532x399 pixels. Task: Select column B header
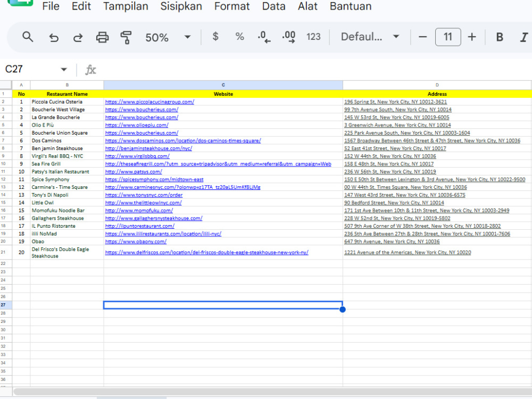[67, 85]
